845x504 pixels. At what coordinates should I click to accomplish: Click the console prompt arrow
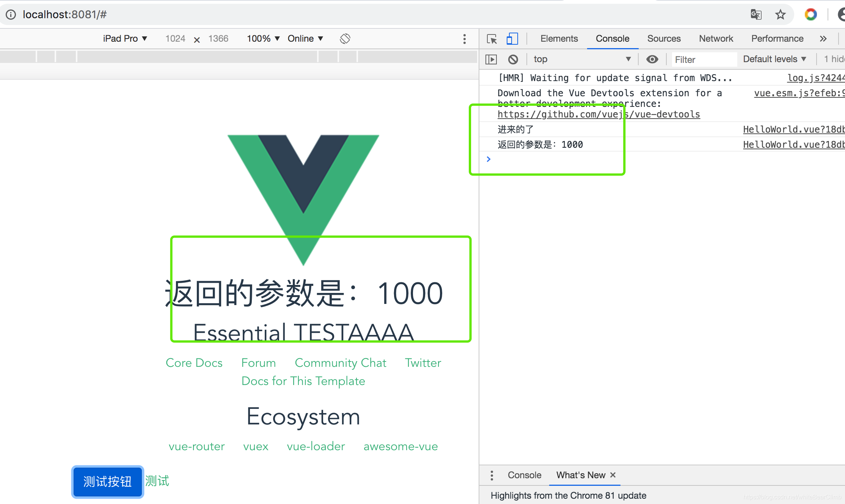488,159
